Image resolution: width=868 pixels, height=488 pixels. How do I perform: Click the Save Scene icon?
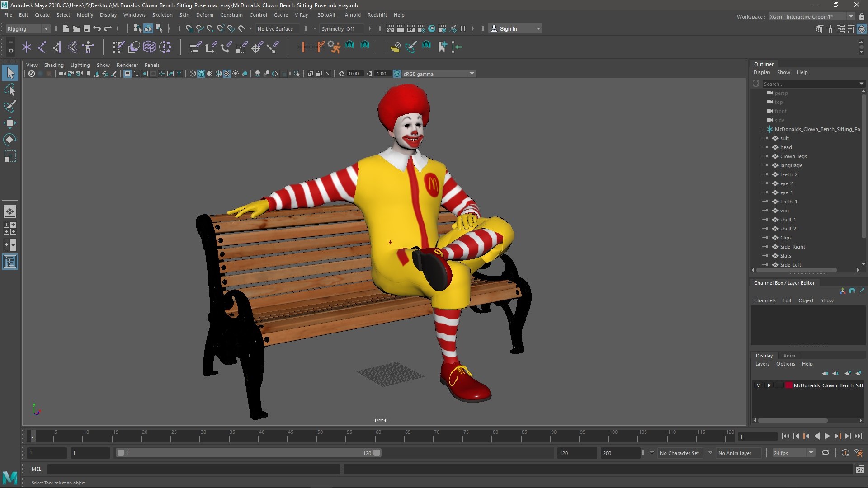pyautogui.click(x=87, y=28)
